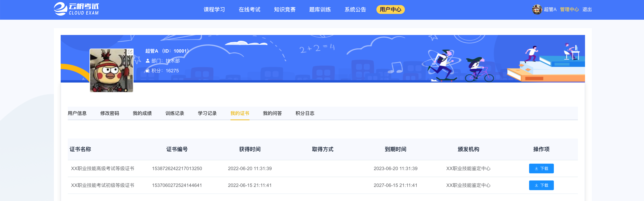Click 超管A (ID: 10001) profile name
The height and width of the screenshot is (201, 644).
point(167,51)
